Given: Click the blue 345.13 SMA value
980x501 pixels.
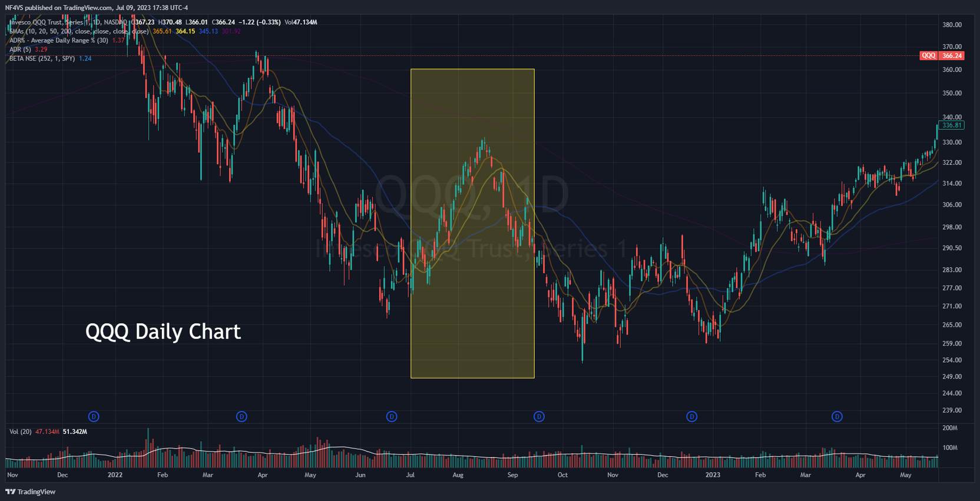Looking at the screenshot, I should 208,31.
